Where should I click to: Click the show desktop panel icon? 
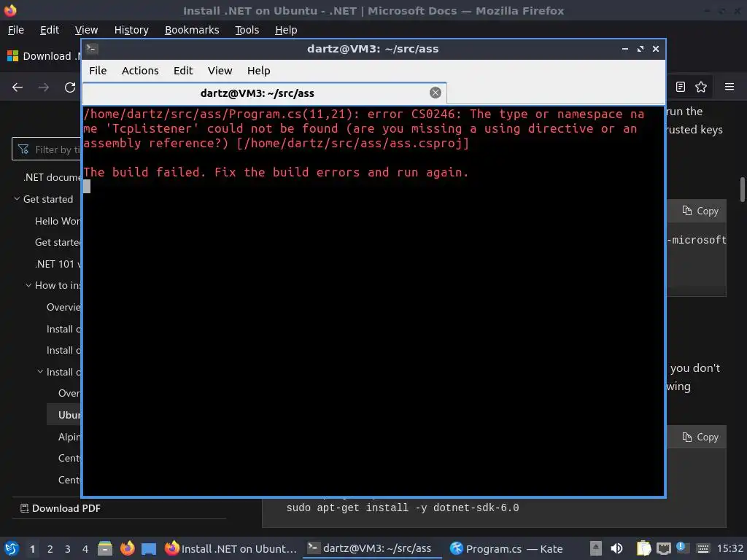pyautogui.click(x=149, y=548)
